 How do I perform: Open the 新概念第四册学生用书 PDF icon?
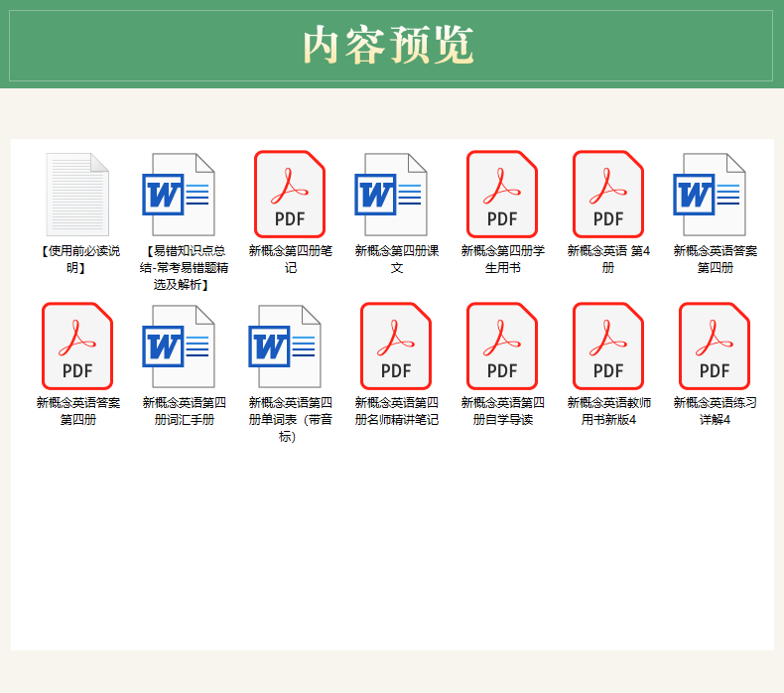pos(502,195)
